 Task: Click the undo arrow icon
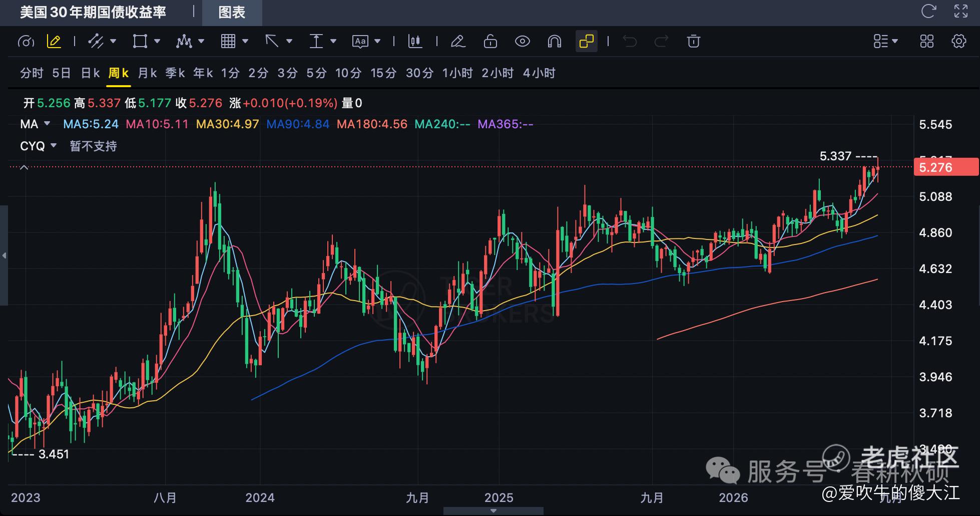point(630,42)
